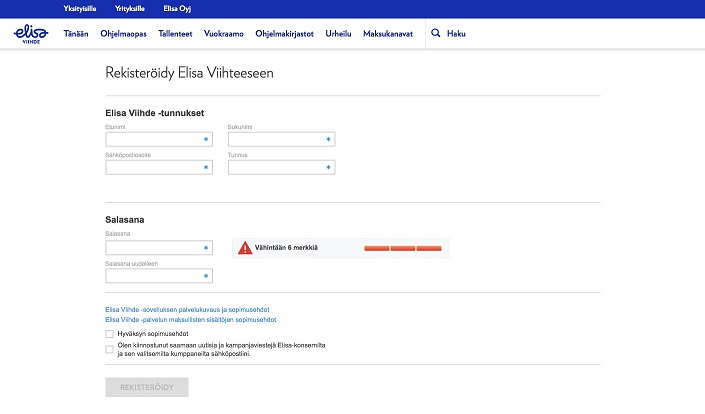Focus the Salasana uudelleen field
The image size is (705, 414).
[x=159, y=276]
